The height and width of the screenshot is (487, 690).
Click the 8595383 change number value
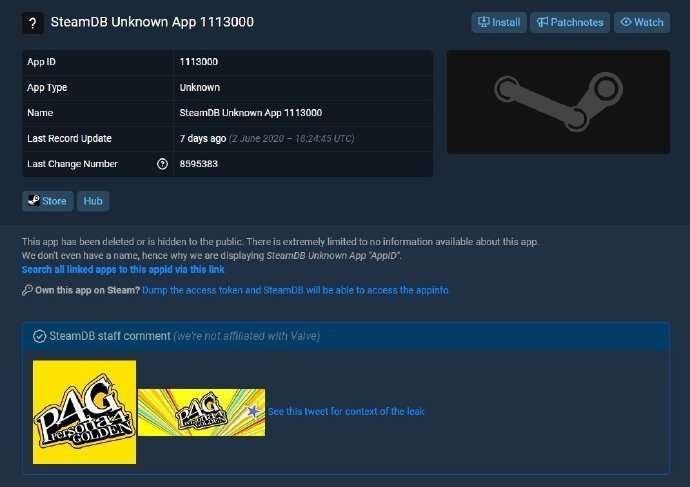[198, 164]
